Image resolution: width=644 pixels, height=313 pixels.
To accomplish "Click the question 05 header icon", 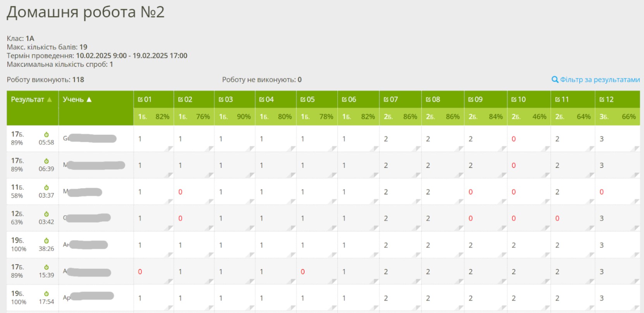I will (303, 100).
